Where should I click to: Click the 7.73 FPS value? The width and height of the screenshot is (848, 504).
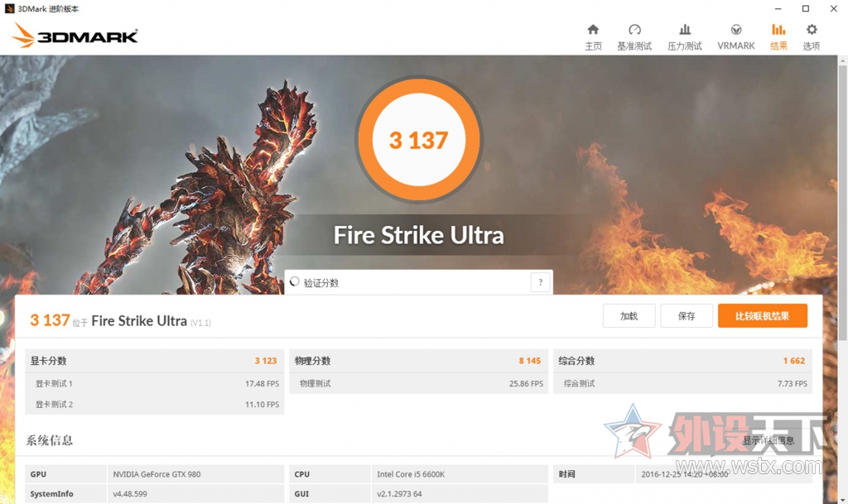[x=793, y=383]
